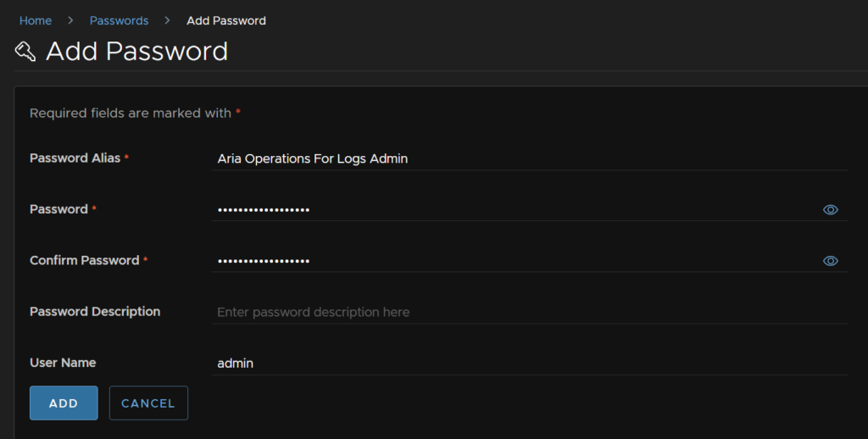Click the CANCEL button

tap(148, 403)
